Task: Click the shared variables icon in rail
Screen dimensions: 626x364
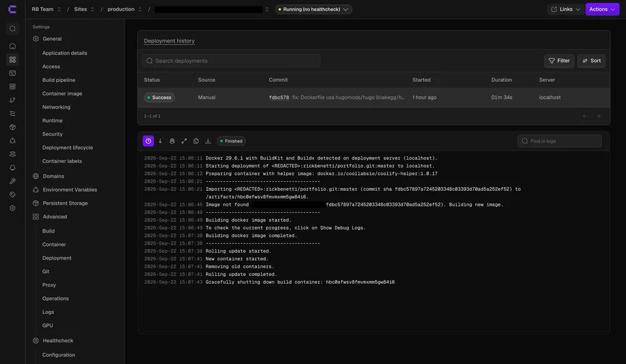Action: (13, 141)
